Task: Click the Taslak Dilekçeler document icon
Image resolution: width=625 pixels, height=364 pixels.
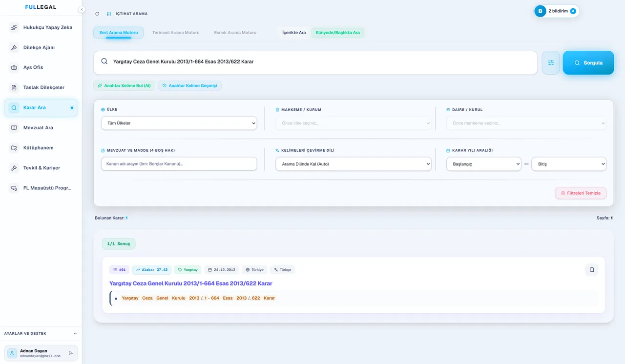Action: coord(14,88)
